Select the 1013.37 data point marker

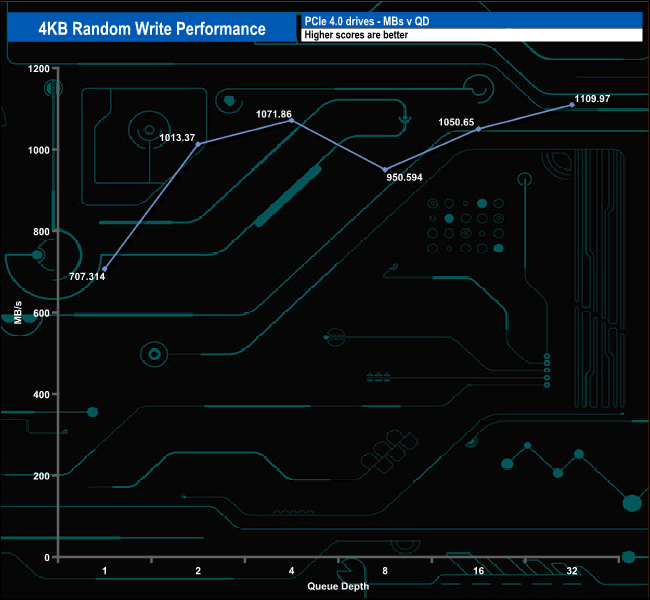[x=198, y=144]
